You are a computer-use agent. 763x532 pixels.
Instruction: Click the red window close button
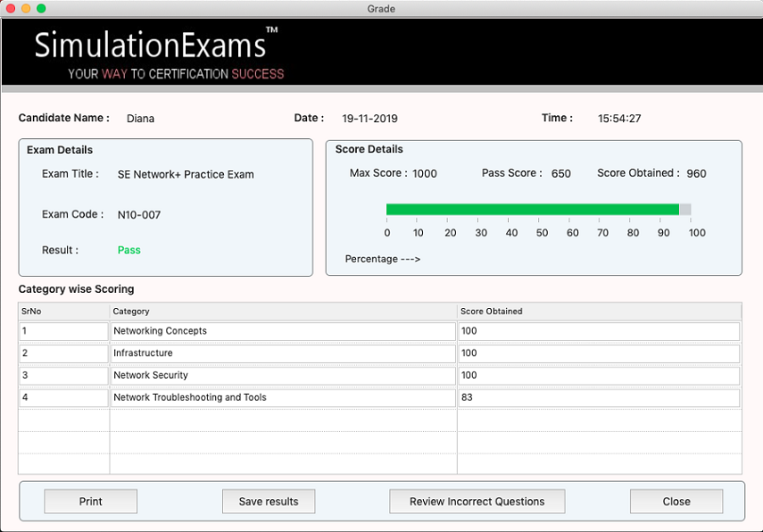[11, 8]
